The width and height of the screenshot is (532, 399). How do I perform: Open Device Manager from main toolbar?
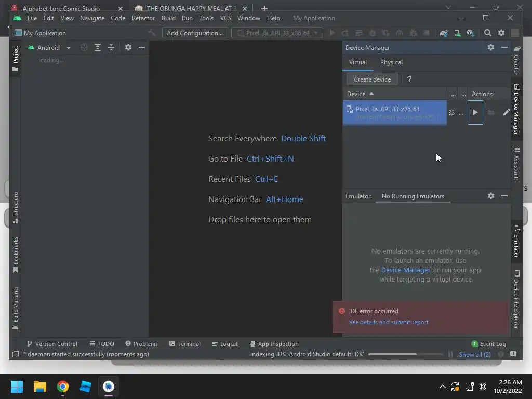tap(457, 33)
